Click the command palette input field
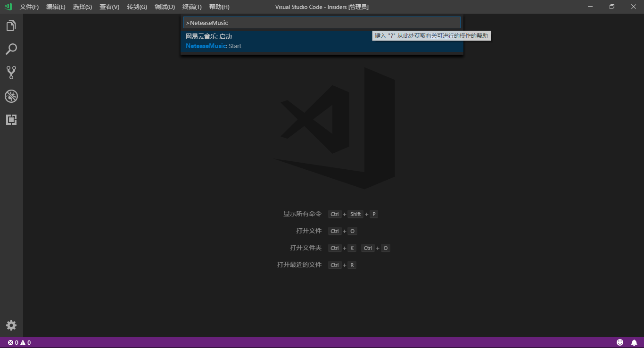Viewport: 644px width, 348px height. pyautogui.click(x=322, y=23)
